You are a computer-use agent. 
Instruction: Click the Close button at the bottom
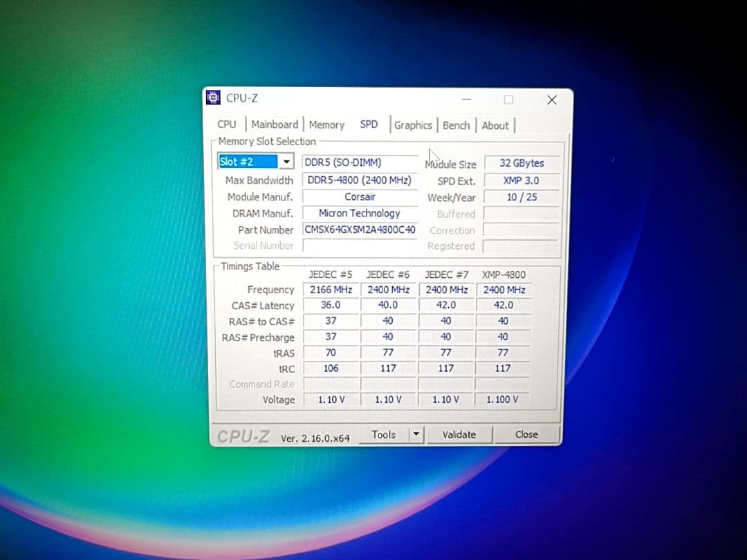click(526, 434)
